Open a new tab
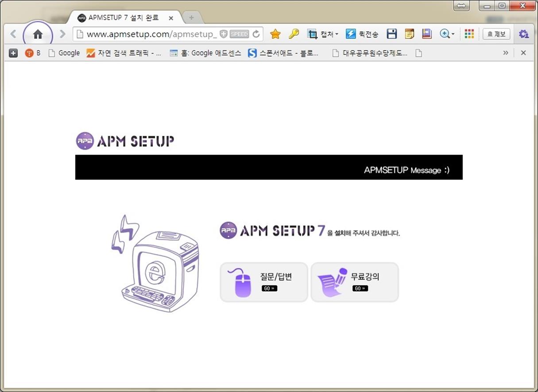 [192, 18]
